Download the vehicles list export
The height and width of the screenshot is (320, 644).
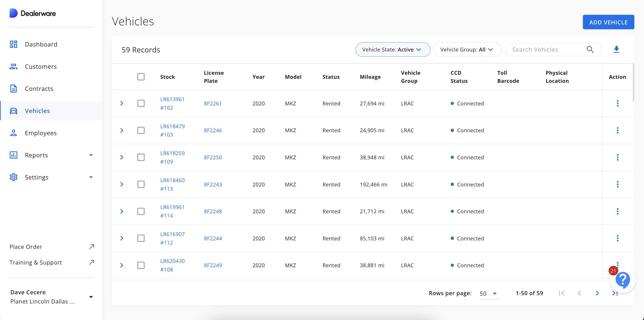click(x=617, y=49)
